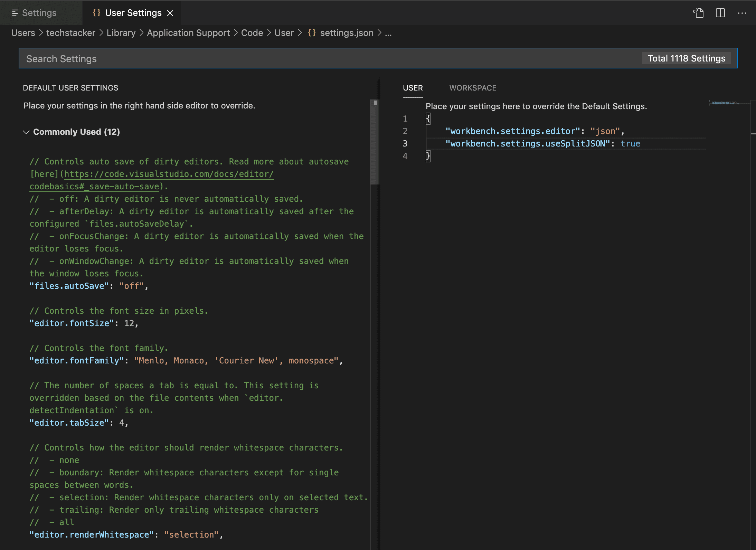Click the techstacker breadcrumb entry
This screenshot has height=550, width=756.
click(x=70, y=33)
